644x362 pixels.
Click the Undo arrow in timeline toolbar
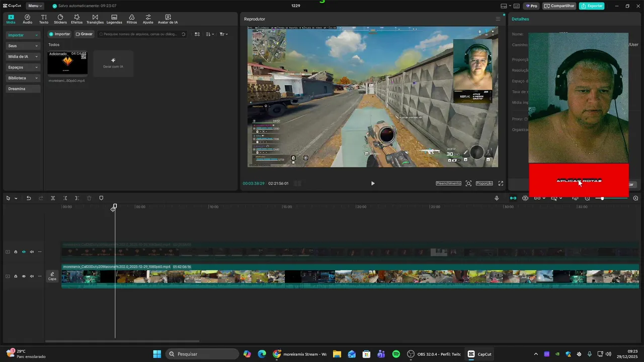tap(29, 198)
